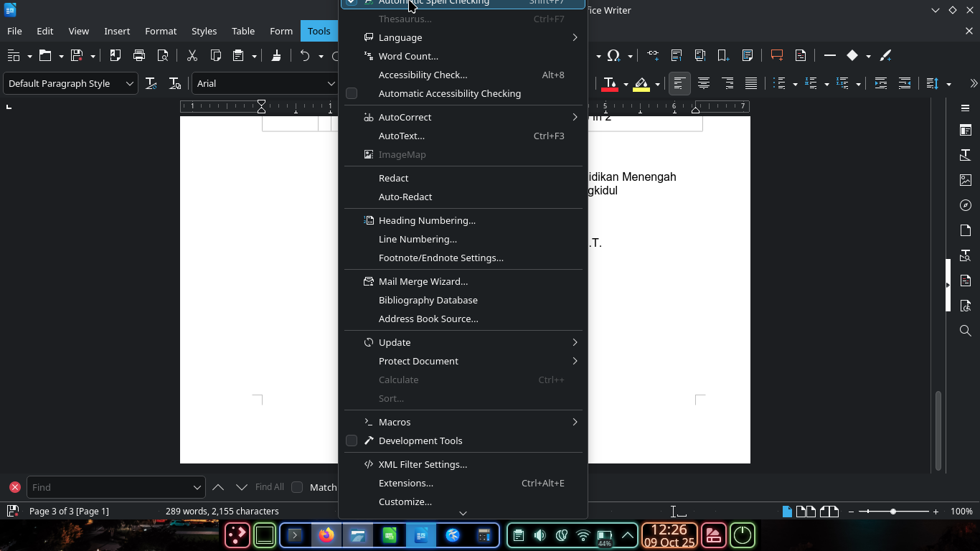Viewport: 980px width, 551px height.
Task: Select Word Count from Tools menu
Action: (408, 56)
